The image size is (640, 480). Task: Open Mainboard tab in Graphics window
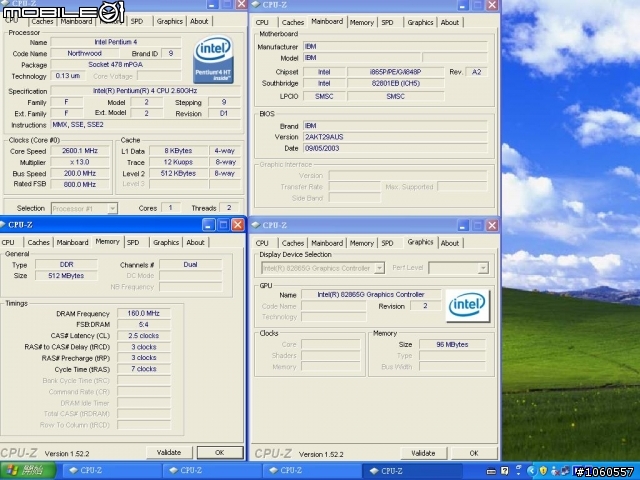(327, 243)
